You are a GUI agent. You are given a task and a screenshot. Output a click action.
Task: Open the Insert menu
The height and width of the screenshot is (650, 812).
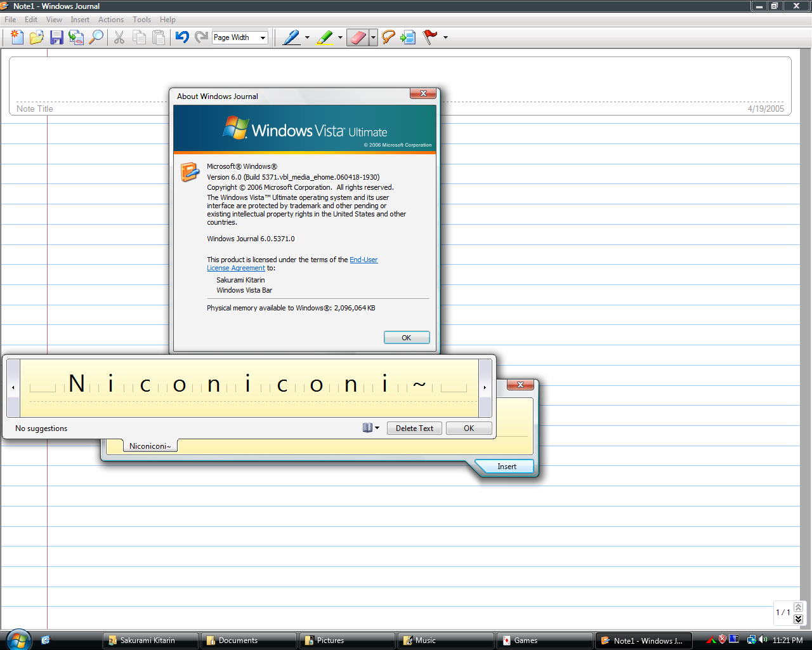[80, 20]
